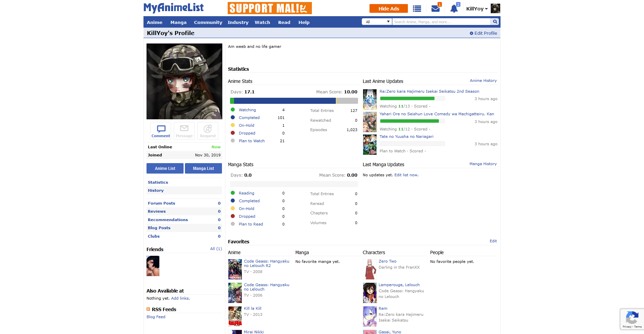Open the Blog Posts sidebar link
Viewport: 644px width, 334px height.
[159, 228]
